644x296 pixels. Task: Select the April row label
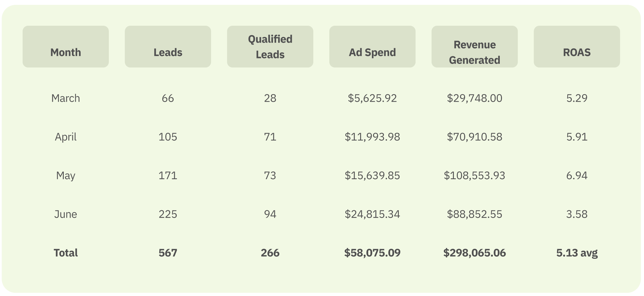pyautogui.click(x=66, y=137)
